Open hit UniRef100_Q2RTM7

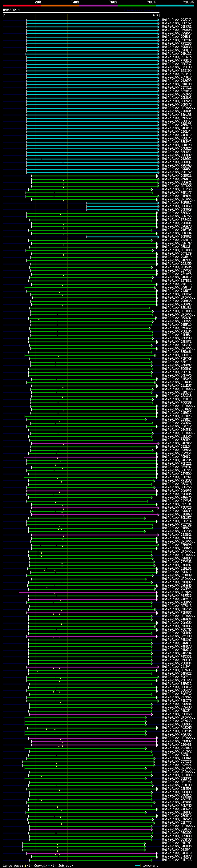[177, 244]
